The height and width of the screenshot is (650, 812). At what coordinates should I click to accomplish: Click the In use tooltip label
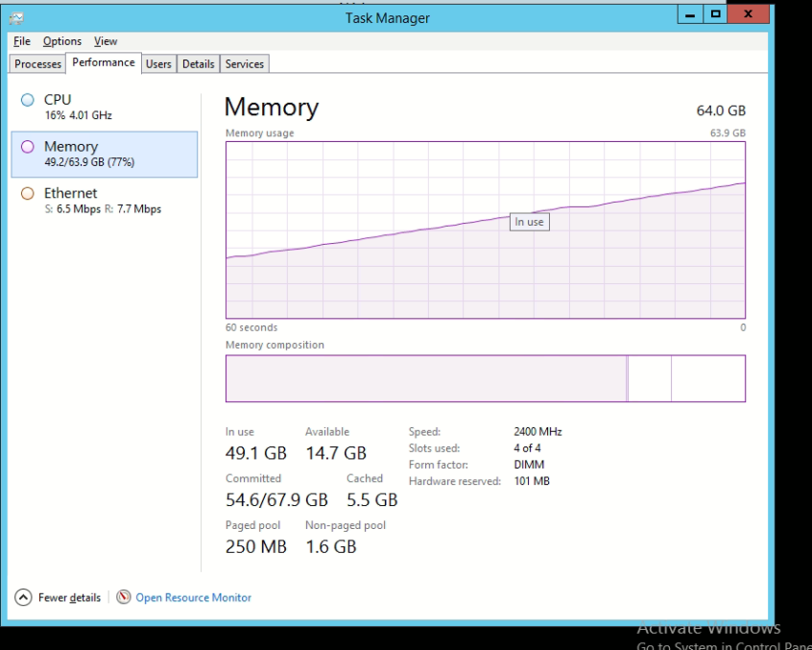[x=529, y=222]
